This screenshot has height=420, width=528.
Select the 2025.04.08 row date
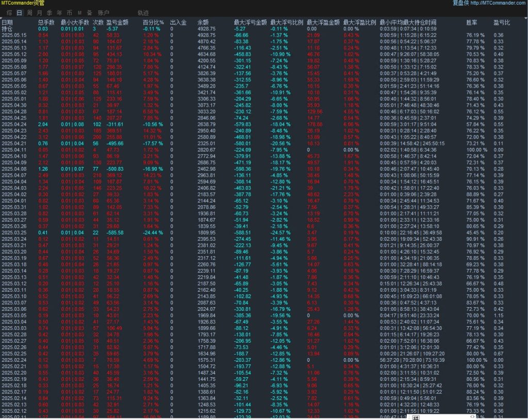pos(13,169)
